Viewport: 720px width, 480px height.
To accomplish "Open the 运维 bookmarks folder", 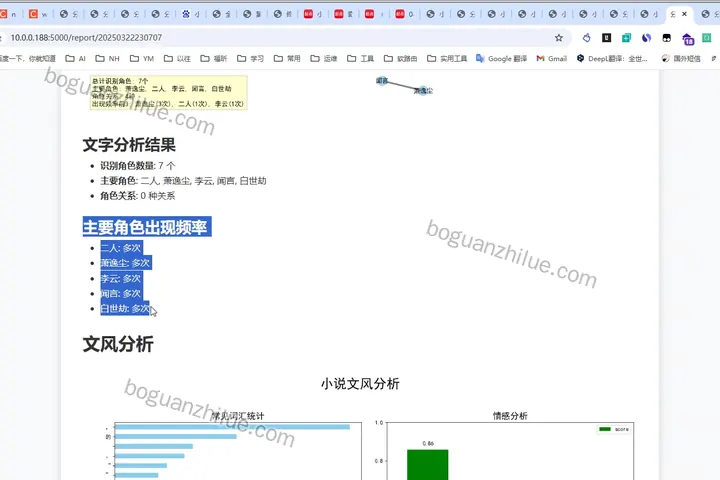I will [x=324, y=58].
